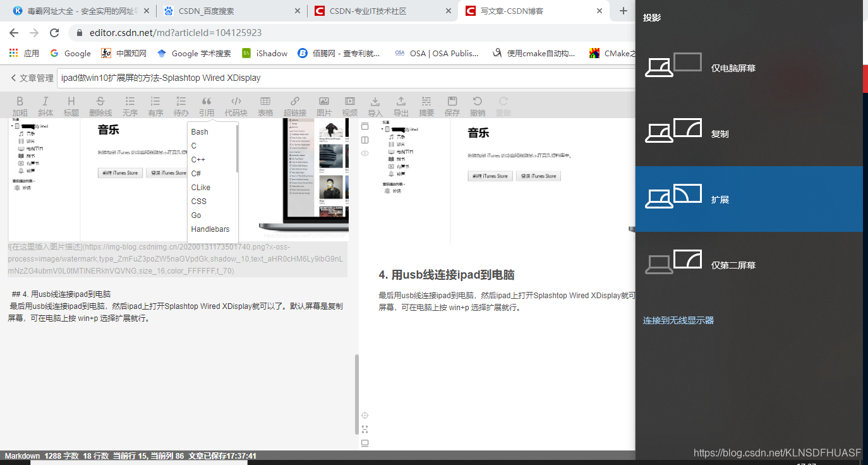868x465 pixels.
Task: Pick Bash as the code block language
Action: (199, 131)
